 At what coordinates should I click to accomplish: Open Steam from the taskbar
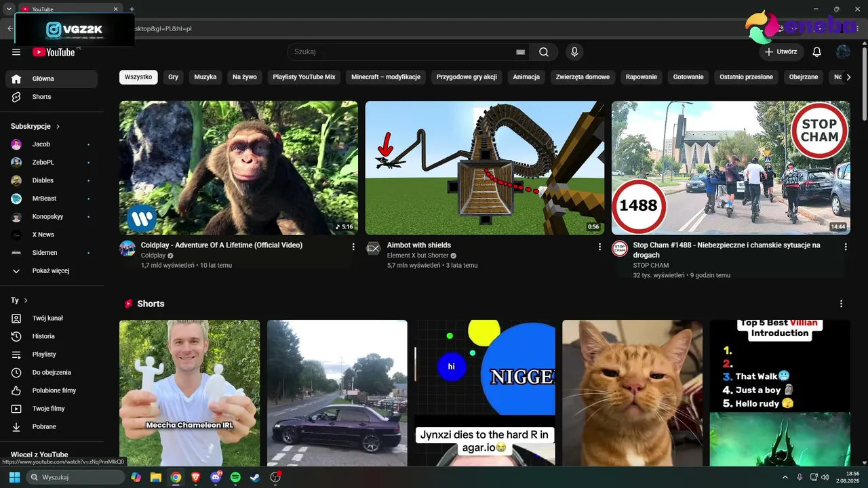pos(255,477)
